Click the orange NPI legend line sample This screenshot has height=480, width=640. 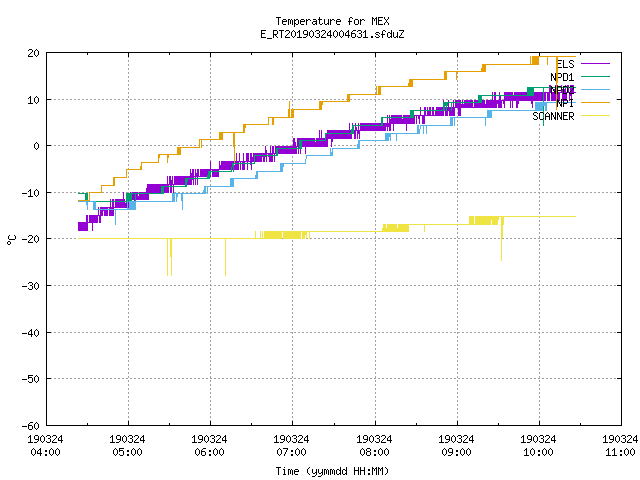595,102
